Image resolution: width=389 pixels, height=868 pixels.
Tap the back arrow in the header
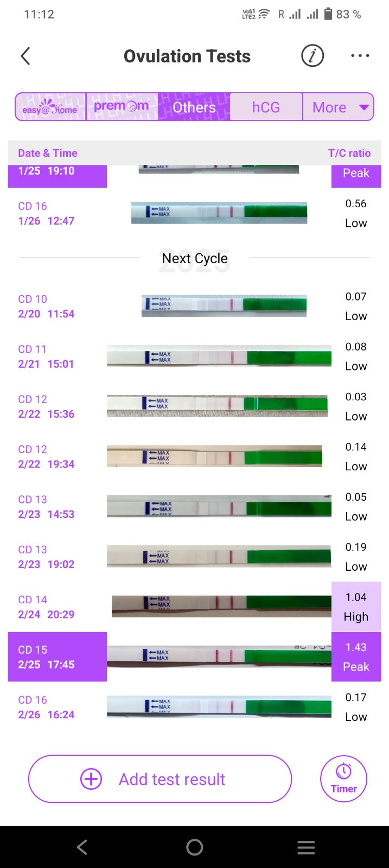point(25,56)
